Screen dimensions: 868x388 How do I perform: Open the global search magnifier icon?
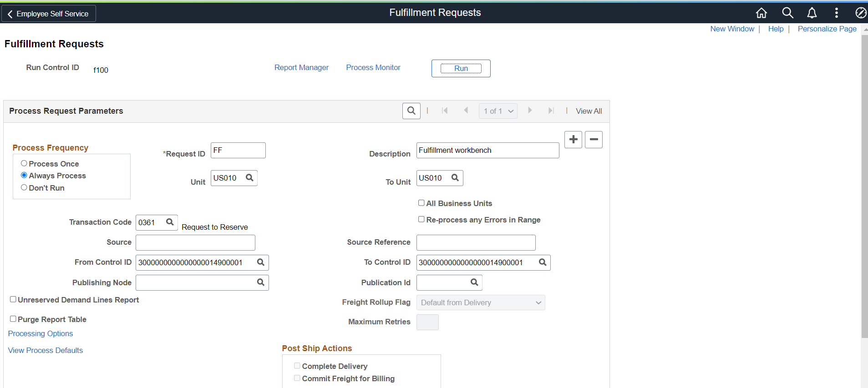(787, 13)
